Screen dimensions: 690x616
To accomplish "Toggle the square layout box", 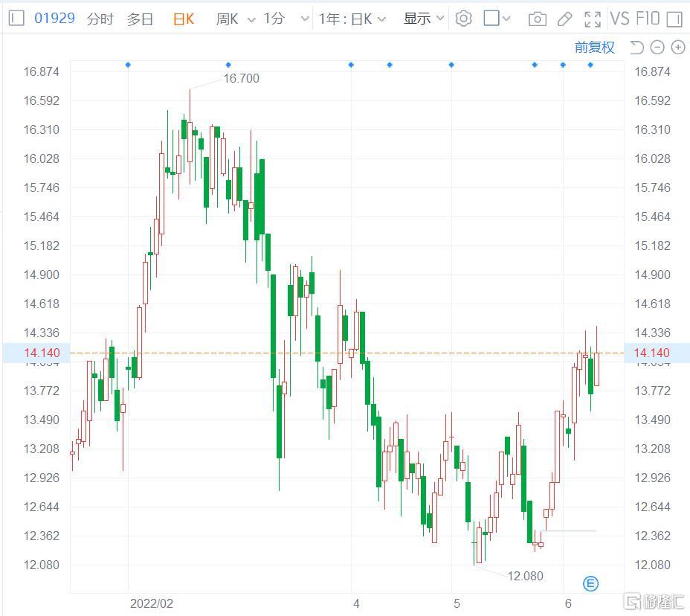I will [491, 19].
